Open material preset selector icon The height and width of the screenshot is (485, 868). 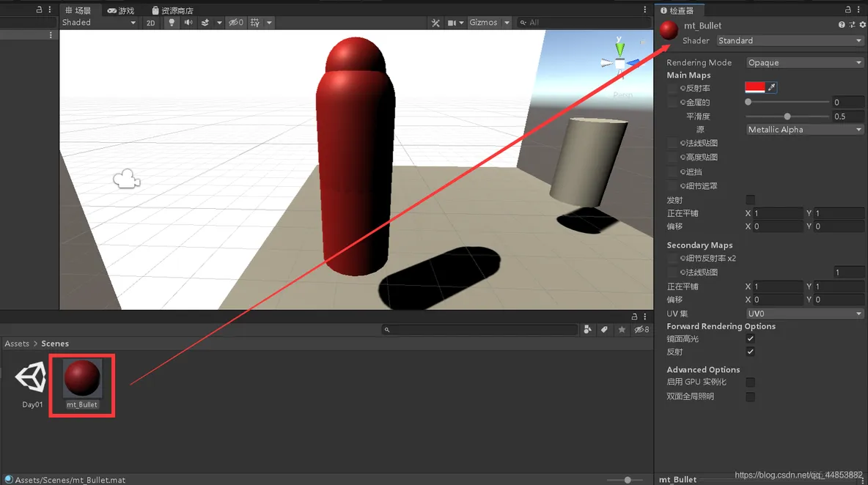coord(852,25)
